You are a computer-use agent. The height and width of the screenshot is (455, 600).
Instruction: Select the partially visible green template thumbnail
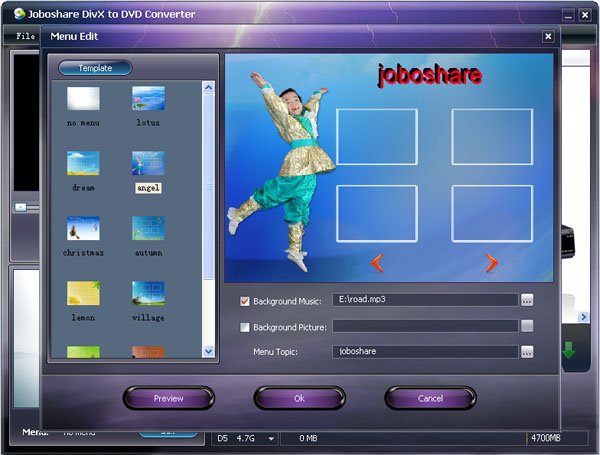83,352
